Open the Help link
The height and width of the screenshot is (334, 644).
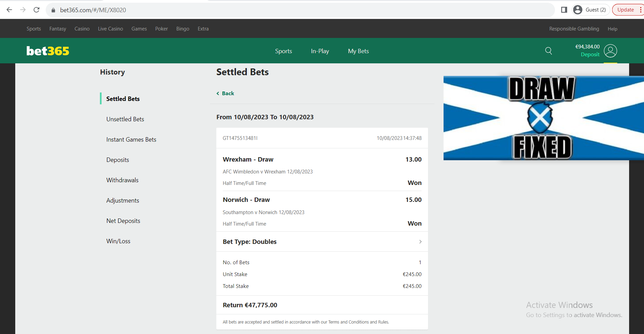point(612,29)
